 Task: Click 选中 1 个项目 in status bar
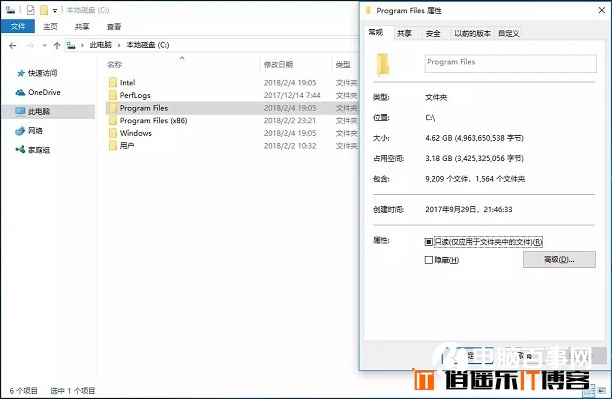(x=73, y=390)
